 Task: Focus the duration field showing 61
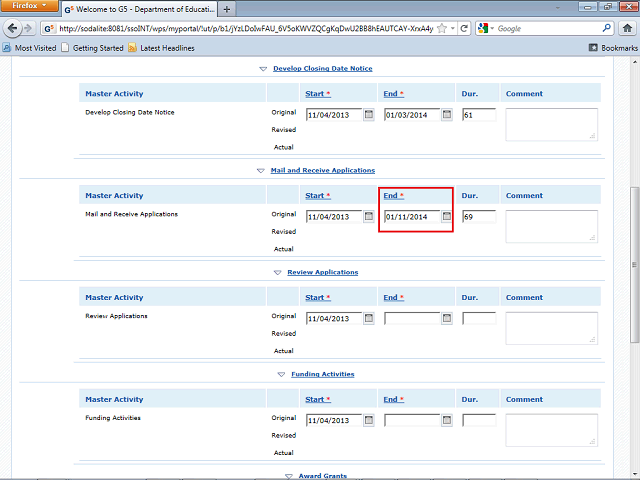point(479,115)
